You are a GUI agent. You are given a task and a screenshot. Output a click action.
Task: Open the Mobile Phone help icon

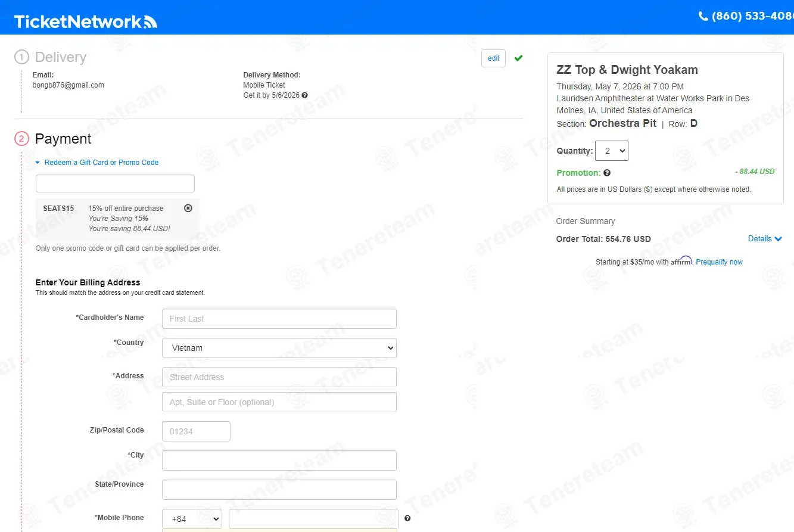pos(407,518)
